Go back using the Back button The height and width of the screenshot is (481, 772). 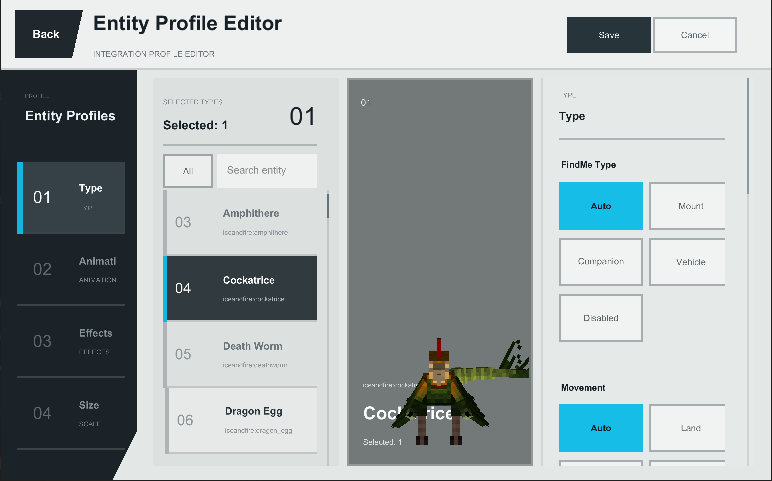coord(47,34)
